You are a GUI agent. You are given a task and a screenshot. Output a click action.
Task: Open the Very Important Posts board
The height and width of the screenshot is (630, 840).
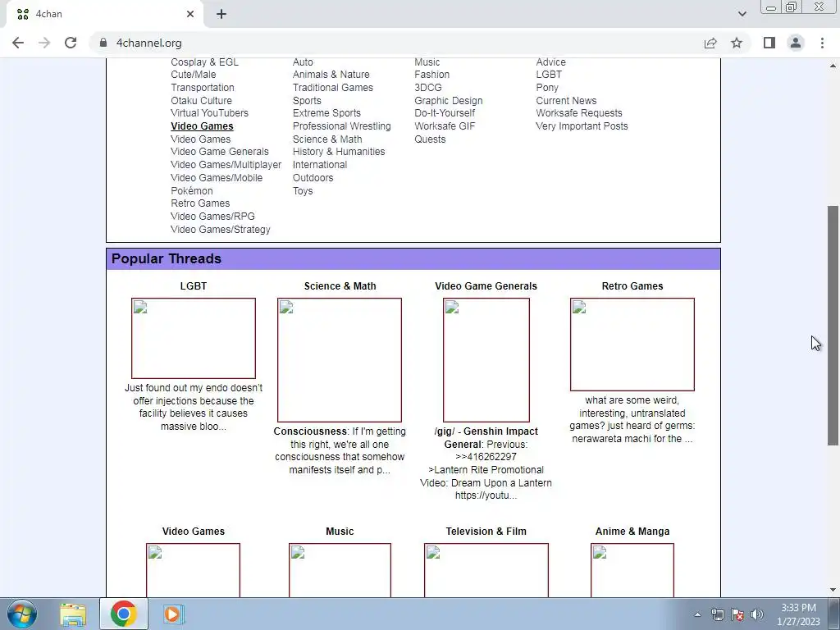(582, 126)
